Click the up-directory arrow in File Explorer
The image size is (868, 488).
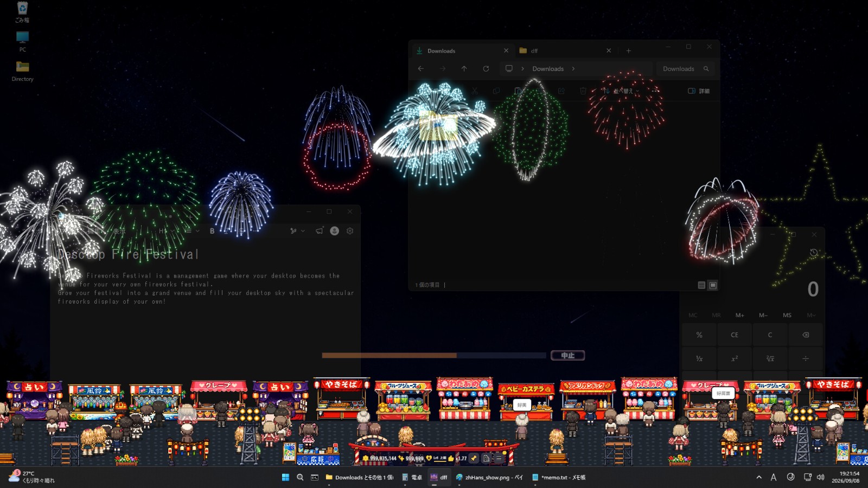pyautogui.click(x=464, y=69)
